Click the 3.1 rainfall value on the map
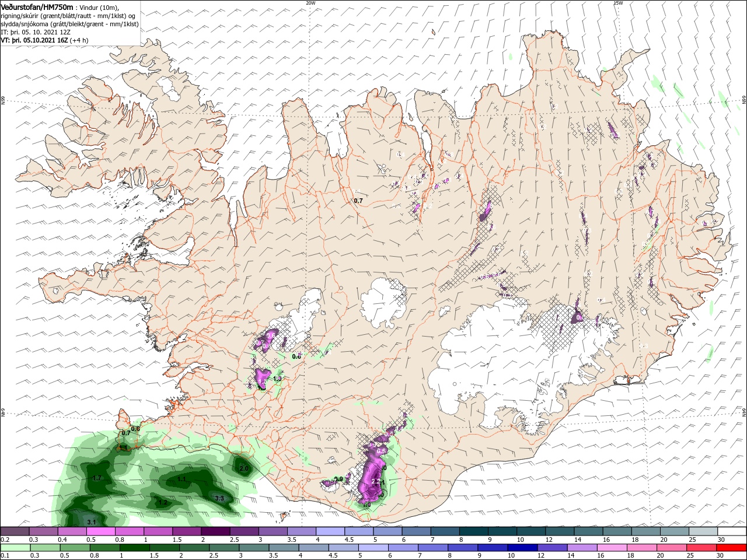The width and height of the screenshot is (747, 560). coord(91,521)
